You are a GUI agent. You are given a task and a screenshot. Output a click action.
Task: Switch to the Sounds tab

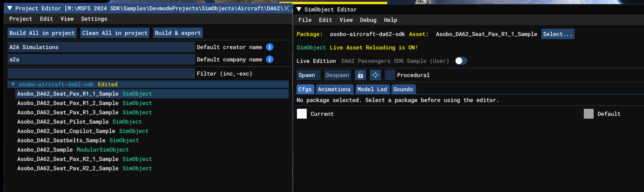point(403,89)
